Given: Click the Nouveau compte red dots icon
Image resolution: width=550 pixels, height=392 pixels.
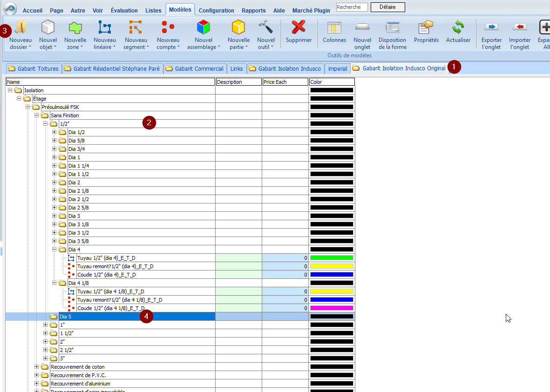Looking at the screenshot, I should (x=168, y=28).
